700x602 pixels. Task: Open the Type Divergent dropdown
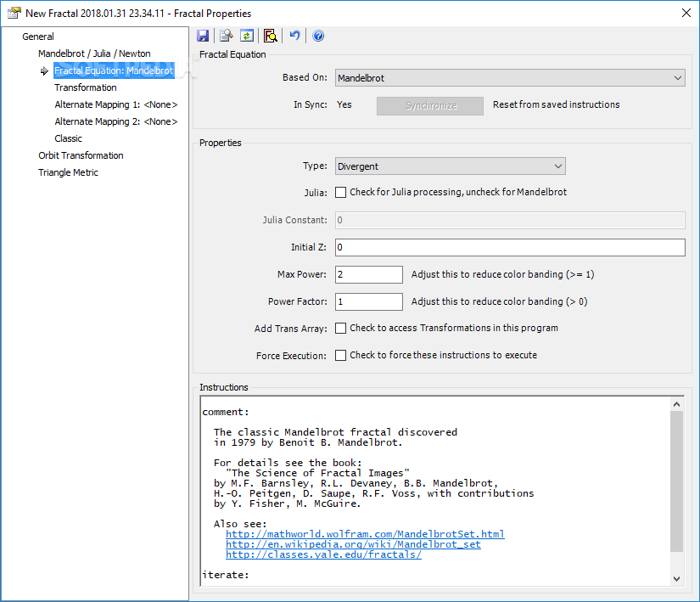pos(451,166)
